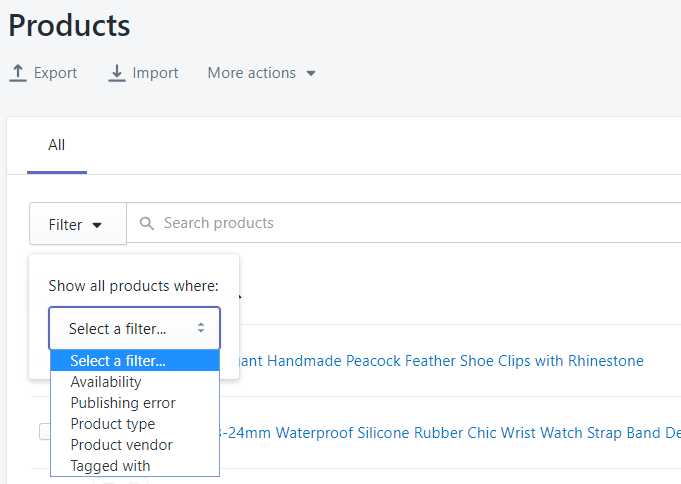Click the caret icon beside More actions
Viewport: 681px width, 484px height.
point(311,74)
